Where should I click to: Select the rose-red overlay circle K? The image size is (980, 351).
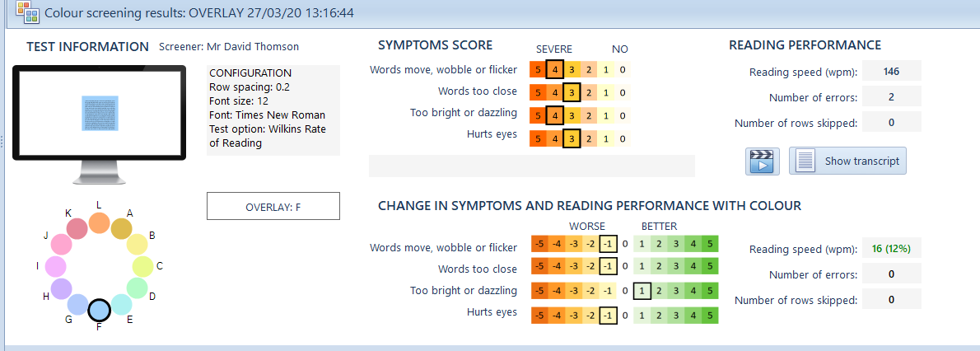(x=77, y=228)
